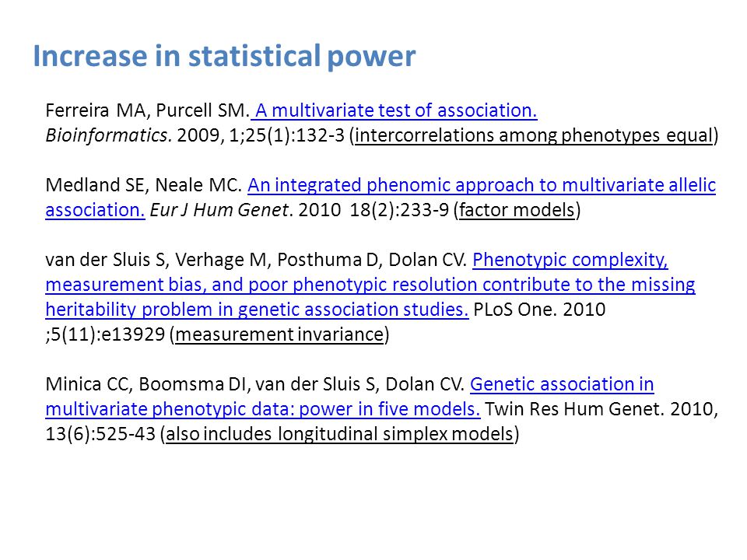Click underlined text 'factor models'

click(x=517, y=210)
